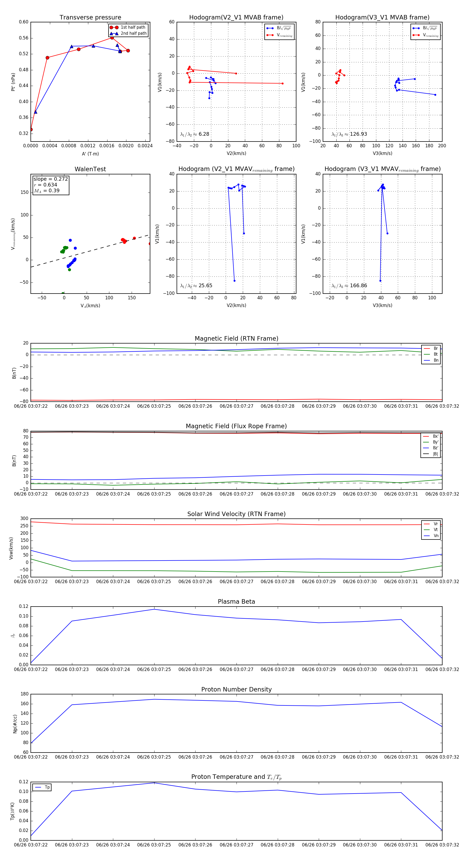The height and width of the screenshot is (868, 473).
Task: Click the 'Solar Wind Velocity (RTN Frame)' title
Action: [236, 514]
